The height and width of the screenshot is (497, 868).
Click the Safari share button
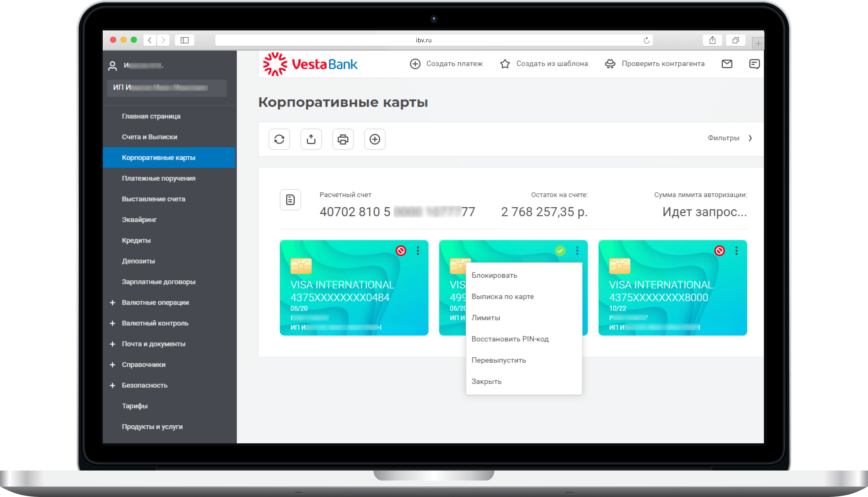point(712,40)
